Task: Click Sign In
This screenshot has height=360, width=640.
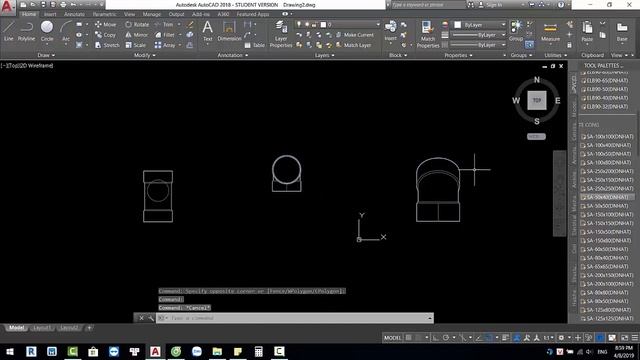Action: coord(490,5)
